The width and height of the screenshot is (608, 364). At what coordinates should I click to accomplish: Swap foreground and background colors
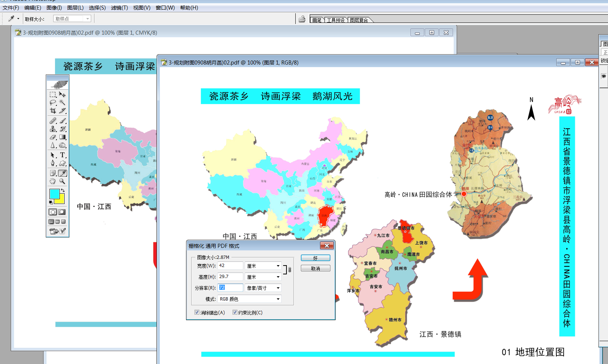(x=63, y=190)
